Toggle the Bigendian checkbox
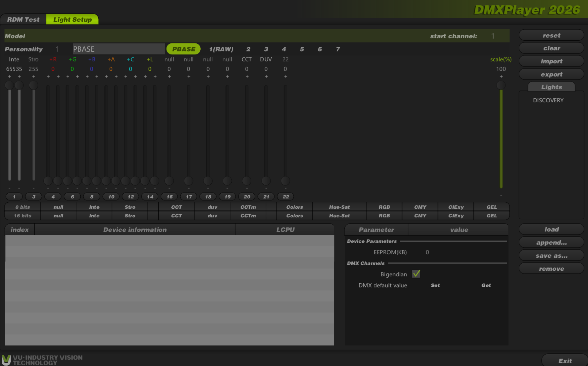Screen dimensions: 588x366 416,274
